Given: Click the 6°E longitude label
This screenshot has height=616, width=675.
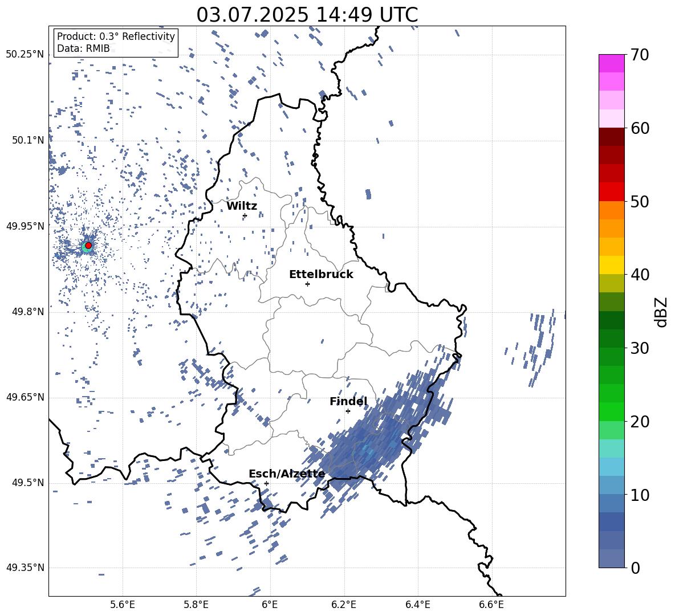Looking at the screenshot, I should coord(270,605).
